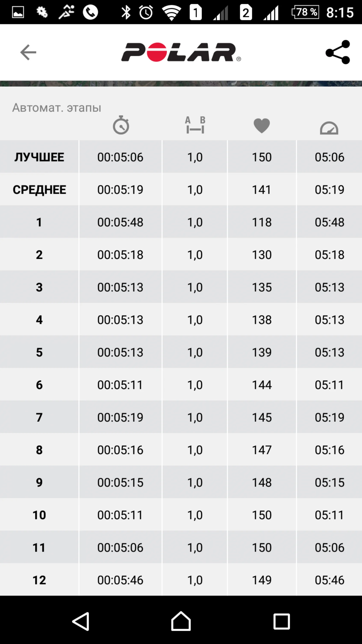Select the ЛУЧШЕЕ best lap row
Image resolution: width=362 pixels, height=644 pixels.
tap(39, 157)
